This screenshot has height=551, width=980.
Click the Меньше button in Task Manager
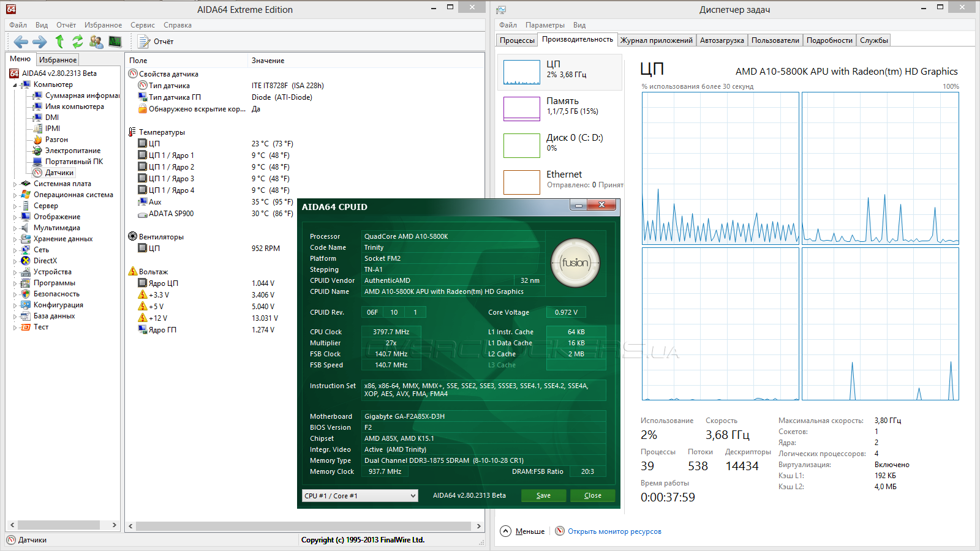(522, 531)
